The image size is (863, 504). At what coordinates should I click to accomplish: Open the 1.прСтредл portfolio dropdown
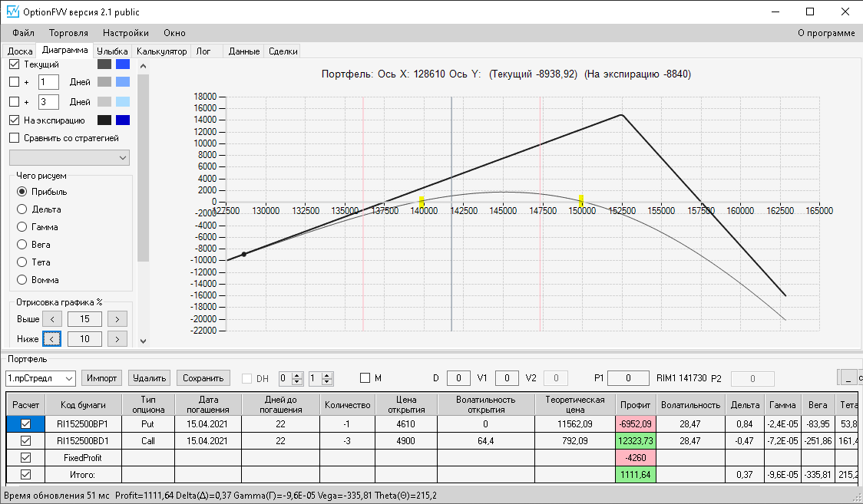coord(40,378)
